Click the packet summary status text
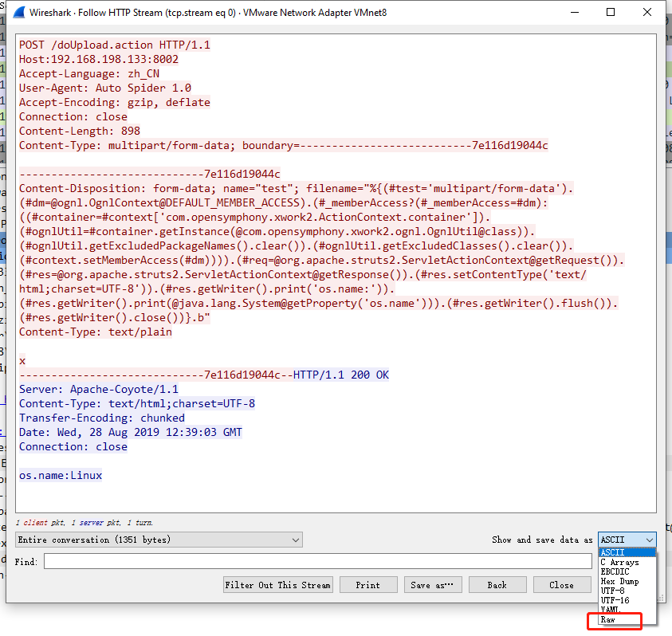This screenshot has width=672, height=636. tap(84, 523)
